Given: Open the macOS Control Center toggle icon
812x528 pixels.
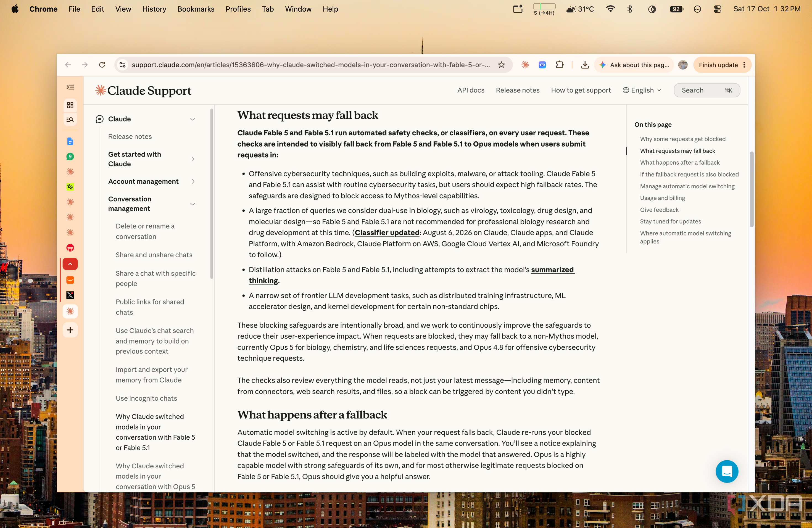Looking at the screenshot, I should point(718,9).
